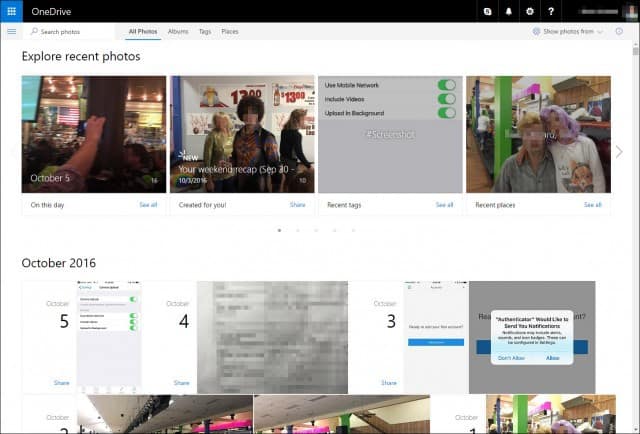Click See all for Recent tags
Viewport: 640px width, 434px height.
pyautogui.click(x=444, y=205)
